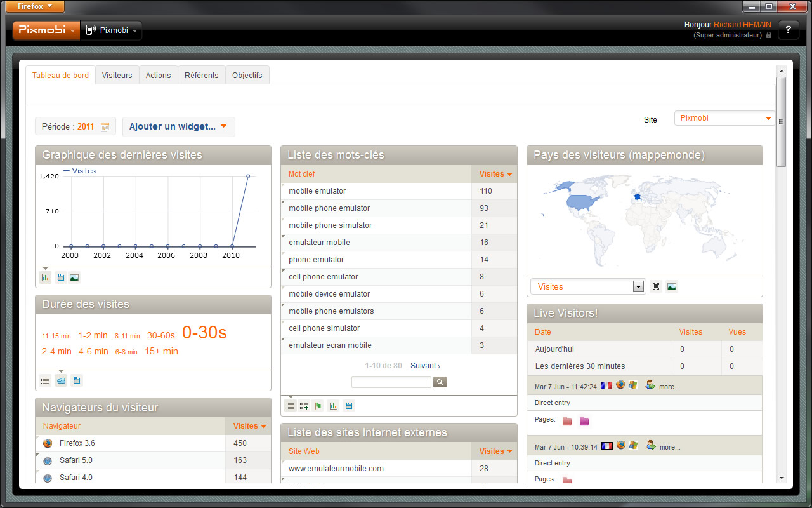Export world map as image icon

(x=672, y=286)
